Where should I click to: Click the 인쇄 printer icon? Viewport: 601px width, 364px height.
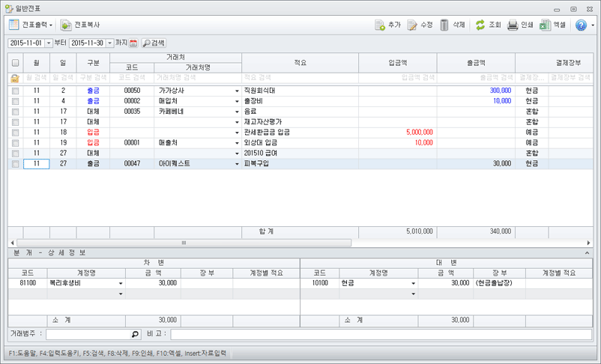[513, 25]
